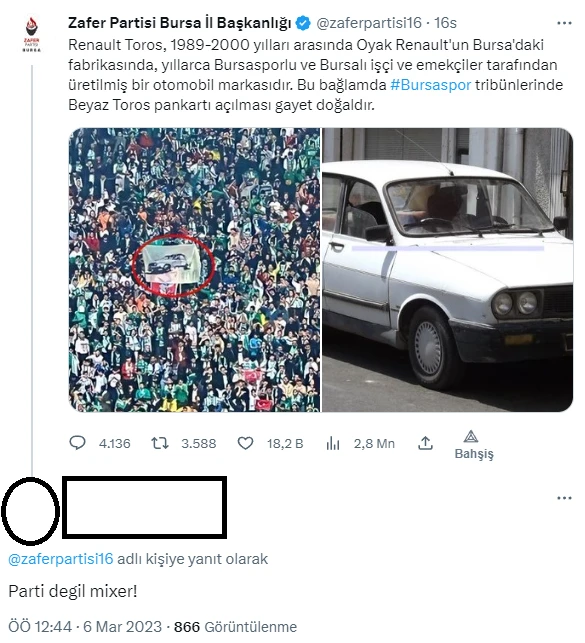
Task: View tweet analytics bar chart icon
Action: (332, 443)
